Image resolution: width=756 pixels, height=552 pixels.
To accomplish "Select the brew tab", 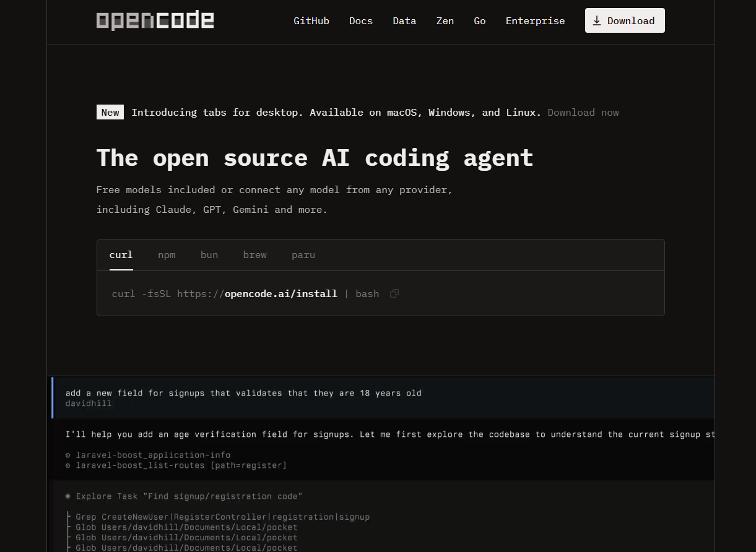I will 255,255.
